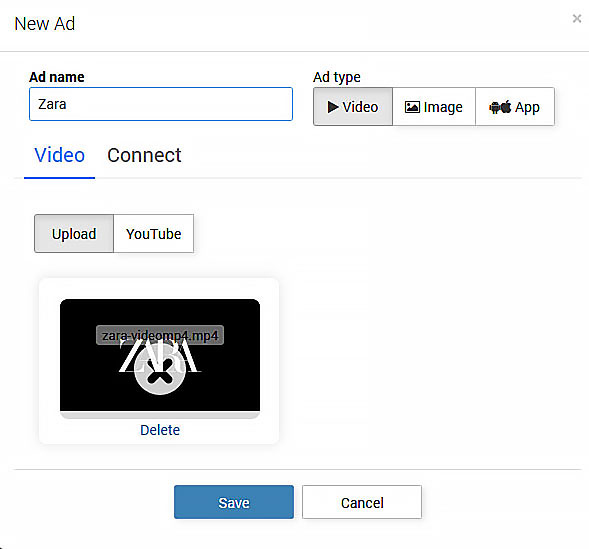Choose the Upload video source option
589x549 pixels.
click(x=74, y=234)
